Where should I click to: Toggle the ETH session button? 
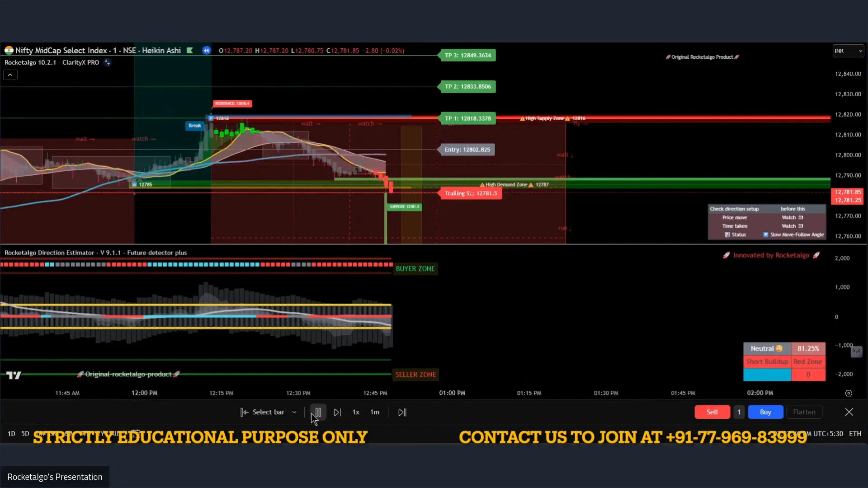pos(855,434)
